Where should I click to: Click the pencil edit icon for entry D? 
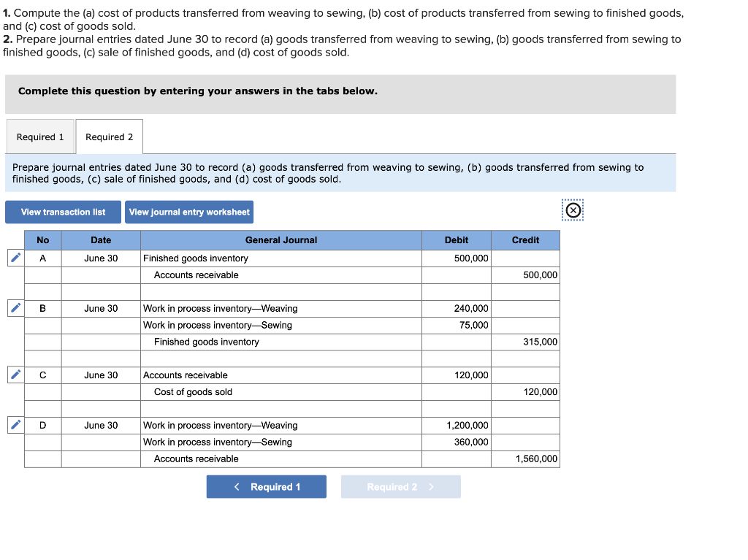click(16, 425)
